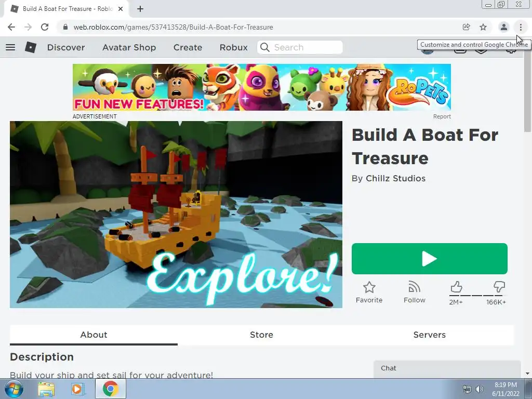
Task: Click the Roblox Search field
Action: [300, 47]
